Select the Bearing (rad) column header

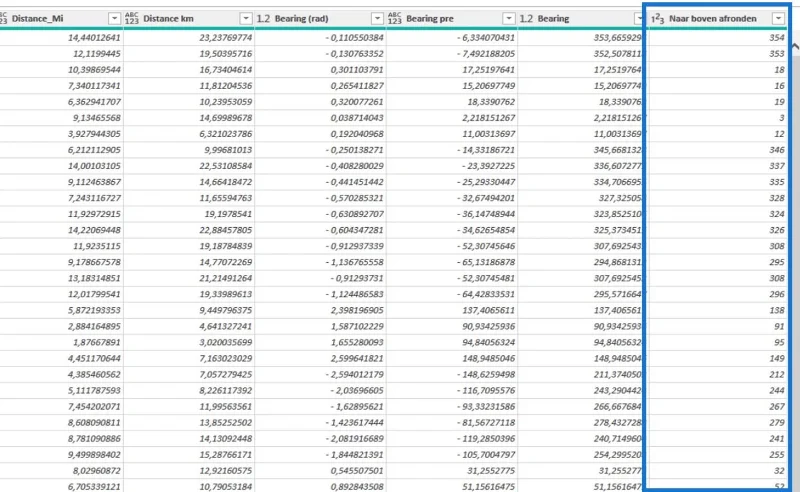point(302,18)
